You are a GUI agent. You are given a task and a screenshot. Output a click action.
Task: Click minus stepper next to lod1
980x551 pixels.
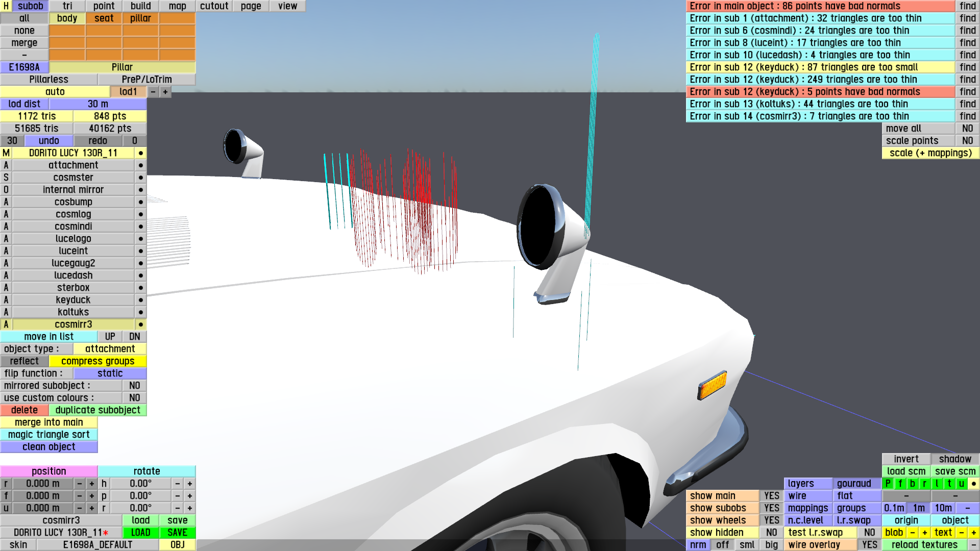tap(153, 92)
